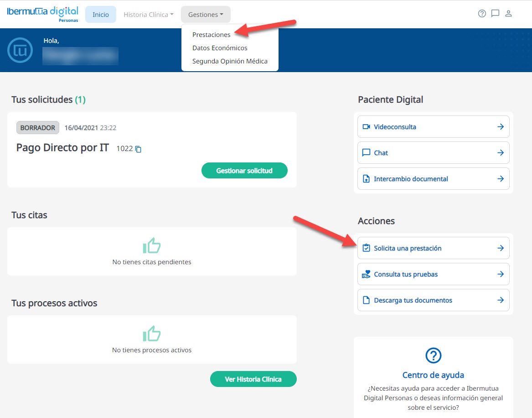This screenshot has width=532, height=418.
Task: Open the Chat option in Paciente Digital
Action: point(433,153)
